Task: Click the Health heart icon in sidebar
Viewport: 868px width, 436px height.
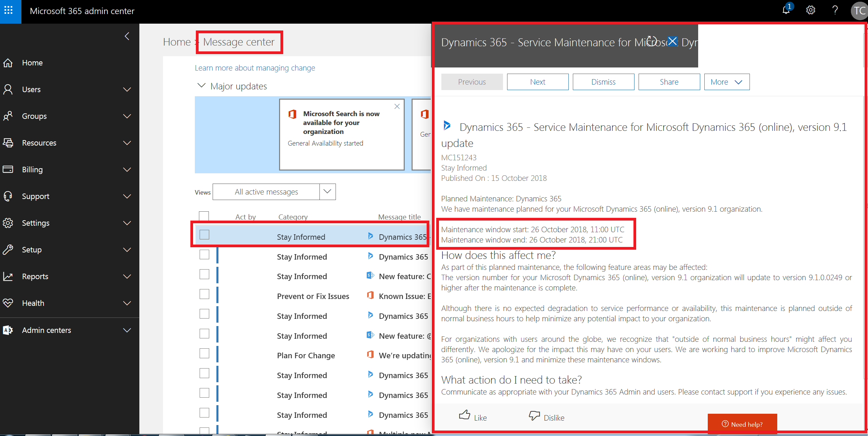Action: [8, 303]
